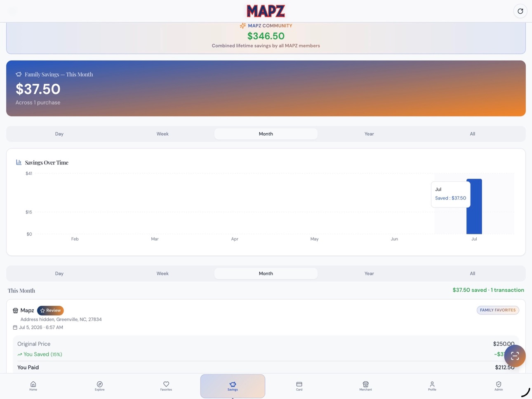Viewport: 532px width, 399px height.
Task: Click the $212.50 paid amount
Action: pos(505,367)
